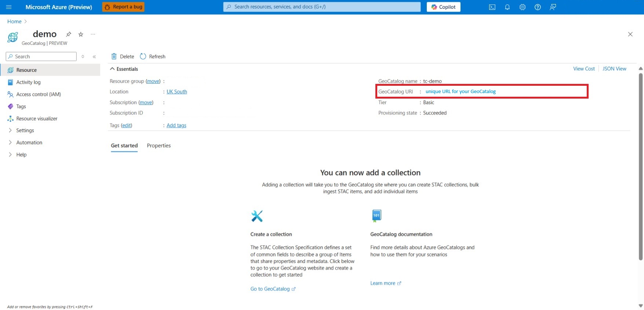
Task: Click the Succeeded provisioning state value
Action: click(435, 113)
